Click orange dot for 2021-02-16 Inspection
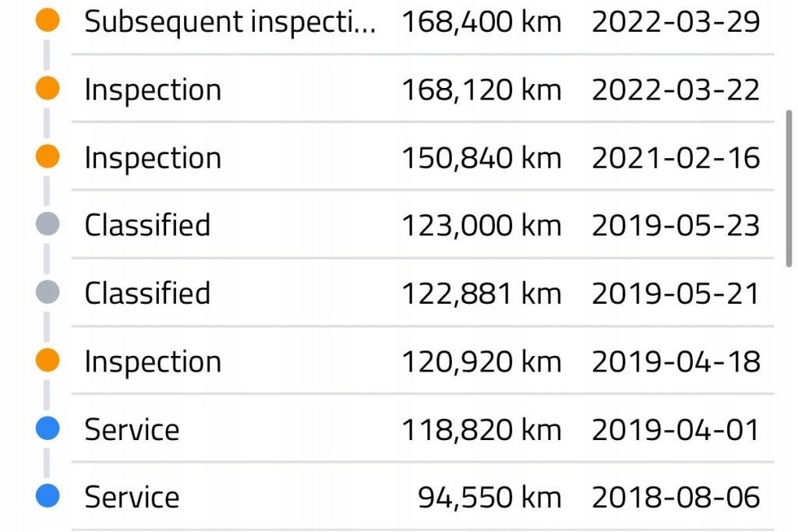 48,156
